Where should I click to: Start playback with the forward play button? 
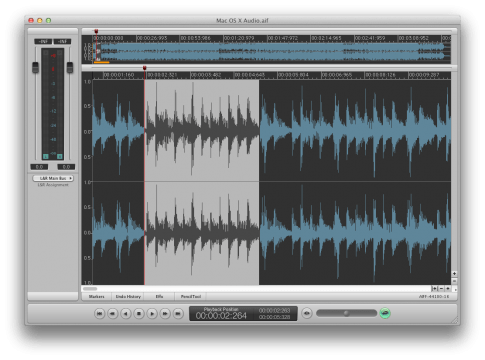point(152,314)
